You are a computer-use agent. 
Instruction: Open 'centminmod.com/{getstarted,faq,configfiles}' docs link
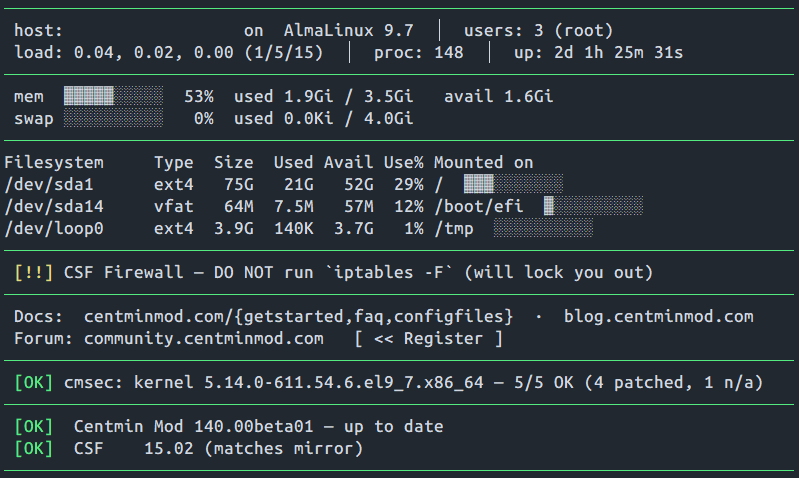coord(299,316)
